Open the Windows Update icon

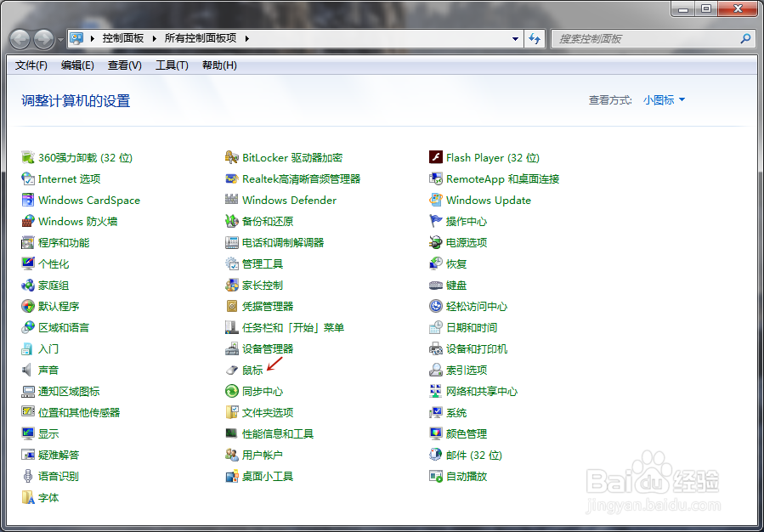436,201
